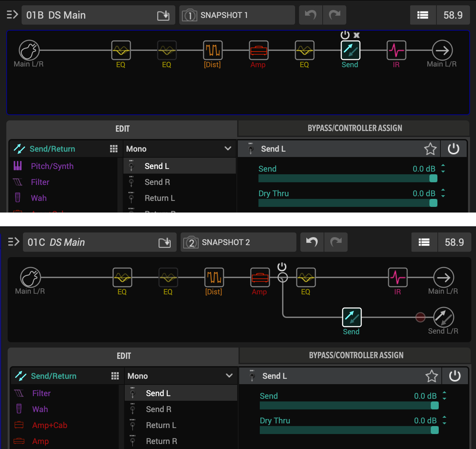Open the 01C DS Main preset selector
The width and height of the screenshot is (476, 449).
[x=100, y=242]
